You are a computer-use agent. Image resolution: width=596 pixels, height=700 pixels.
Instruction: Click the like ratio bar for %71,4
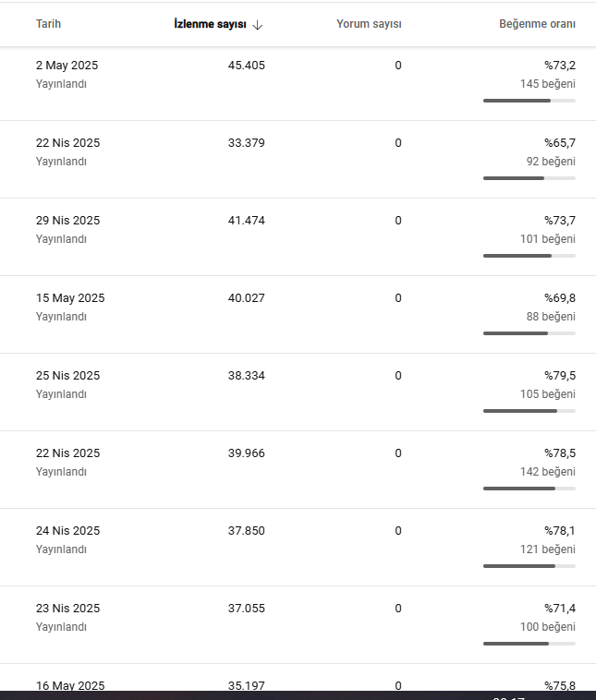pos(529,644)
